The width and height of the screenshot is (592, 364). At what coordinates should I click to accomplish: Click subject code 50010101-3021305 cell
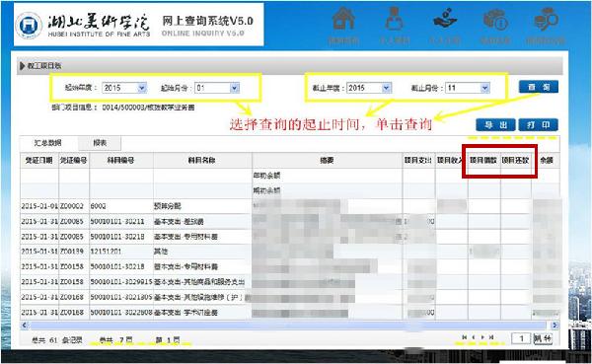point(120,297)
